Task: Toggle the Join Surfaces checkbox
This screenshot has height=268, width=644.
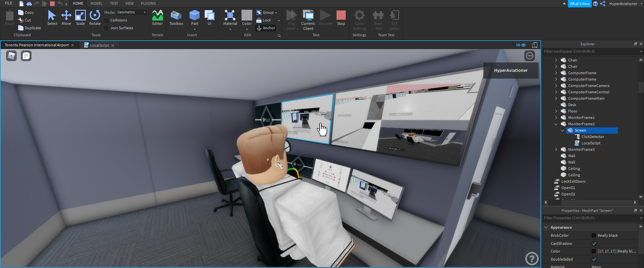Action: (107, 28)
